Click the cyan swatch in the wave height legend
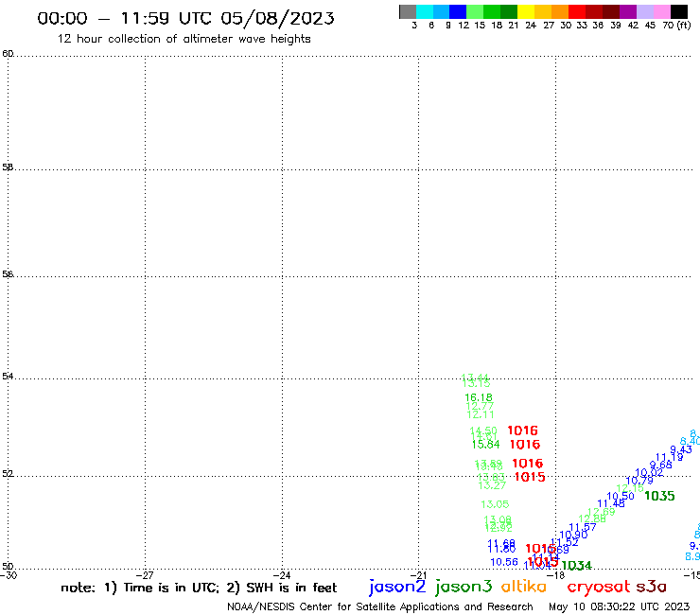Image resolution: width=700 pixels, height=615 pixels. (x=424, y=11)
